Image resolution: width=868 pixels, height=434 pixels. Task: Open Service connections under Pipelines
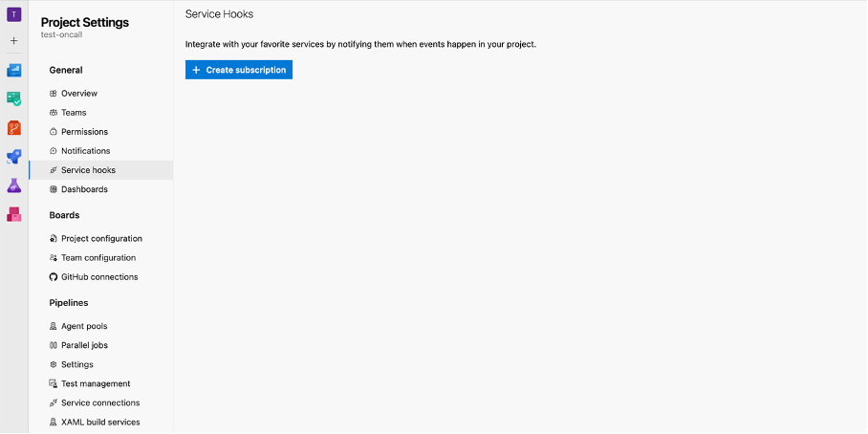click(x=100, y=402)
